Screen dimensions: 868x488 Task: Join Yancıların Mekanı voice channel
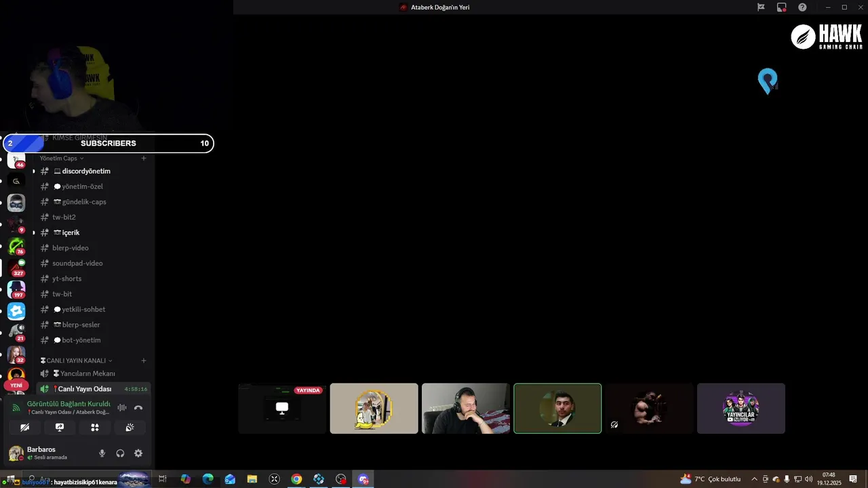(x=94, y=373)
